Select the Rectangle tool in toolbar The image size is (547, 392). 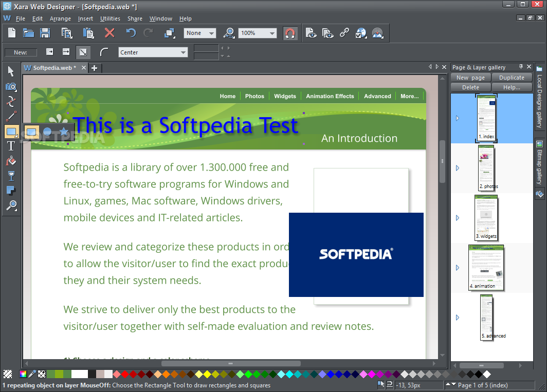tap(11, 132)
